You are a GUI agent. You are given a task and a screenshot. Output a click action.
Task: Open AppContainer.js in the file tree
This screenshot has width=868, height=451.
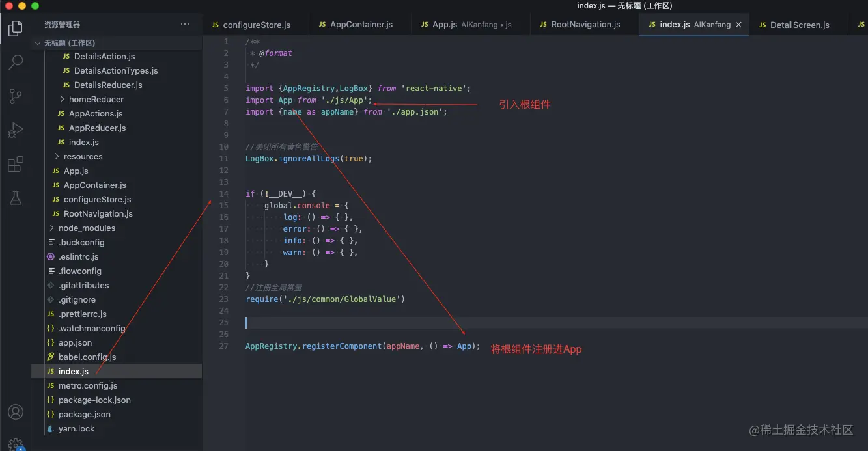point(117,185)
